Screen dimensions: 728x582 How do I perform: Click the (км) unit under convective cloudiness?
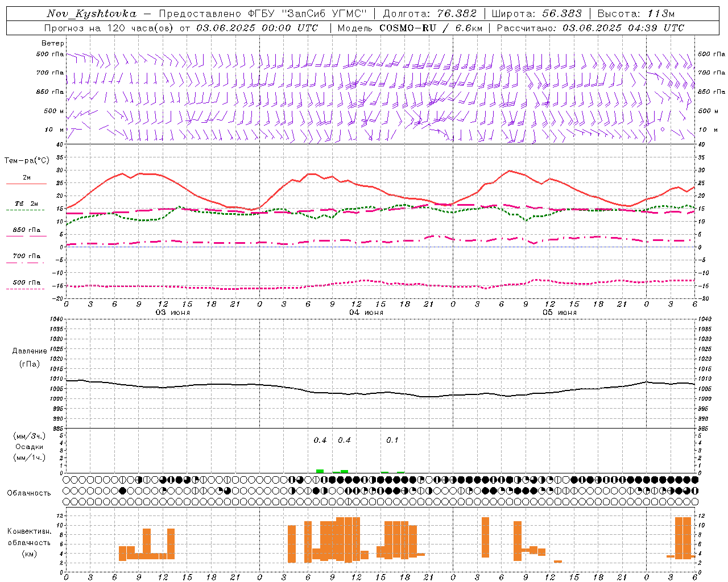(x=30, y=554)
